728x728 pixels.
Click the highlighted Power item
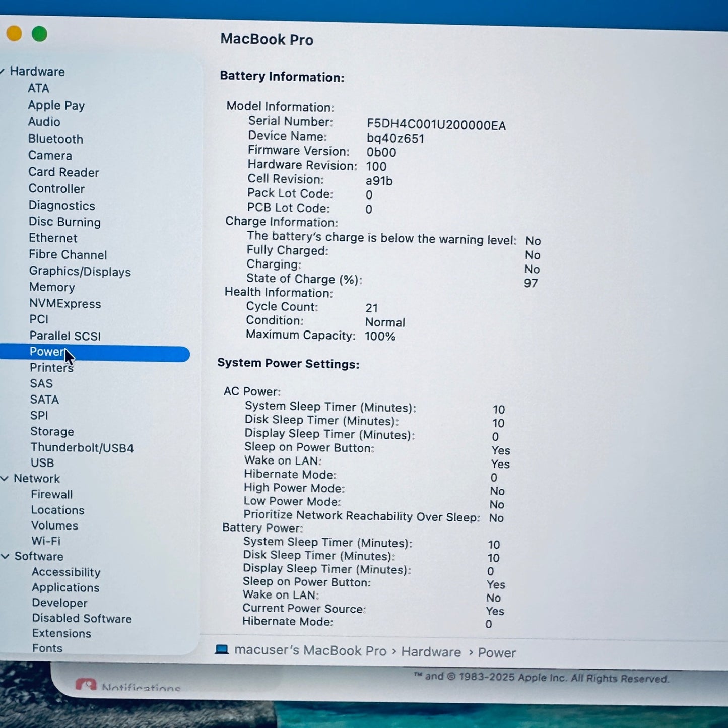tap(48, 352)
